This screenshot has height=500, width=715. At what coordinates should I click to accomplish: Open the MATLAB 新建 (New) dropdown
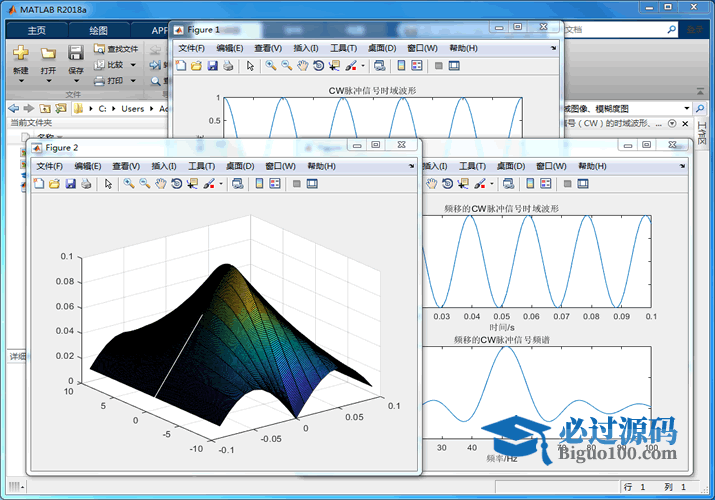coord(21,82)
